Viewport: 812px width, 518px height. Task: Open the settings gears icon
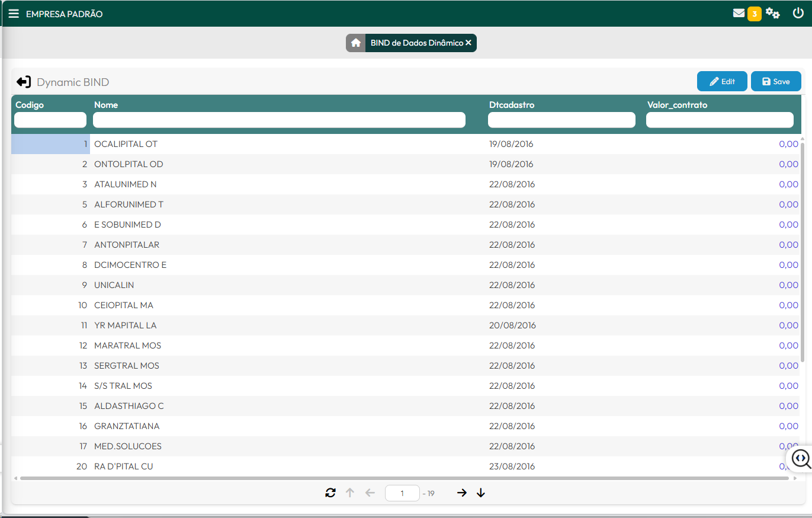[772, 13]
